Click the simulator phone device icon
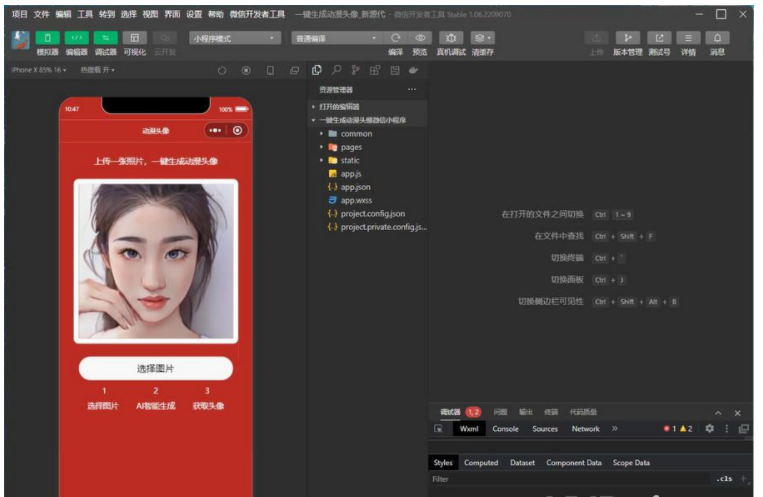The height and width of the screenshot is (497, 763). 270,71
